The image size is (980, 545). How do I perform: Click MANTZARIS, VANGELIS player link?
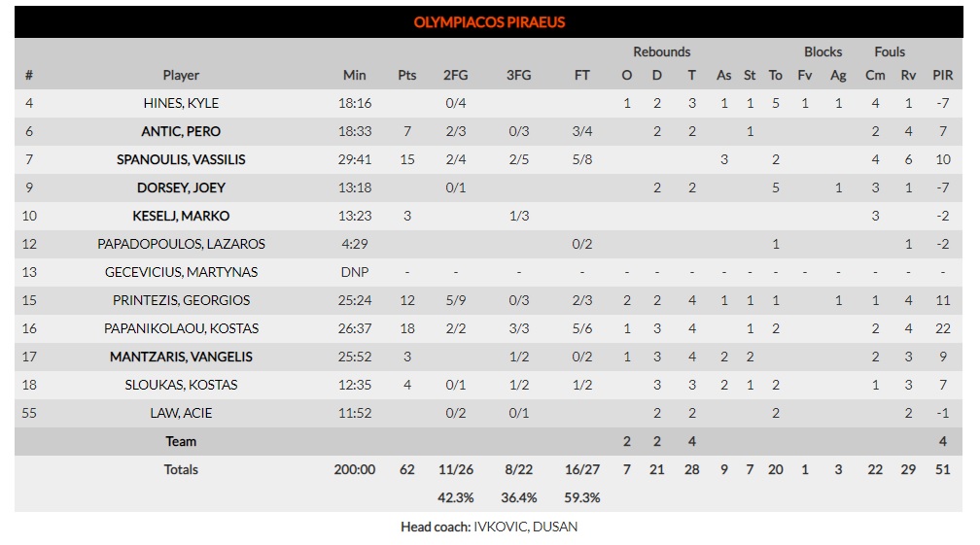181,358
